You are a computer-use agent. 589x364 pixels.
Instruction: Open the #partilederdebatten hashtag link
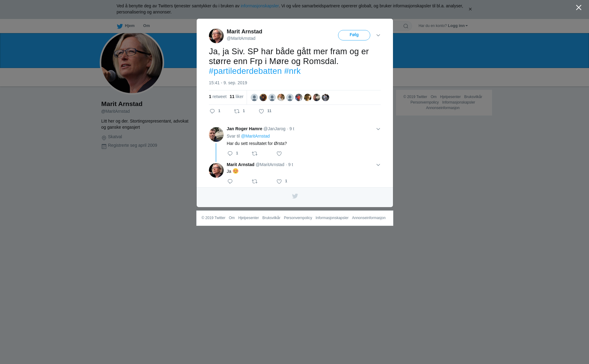[245, 71]
